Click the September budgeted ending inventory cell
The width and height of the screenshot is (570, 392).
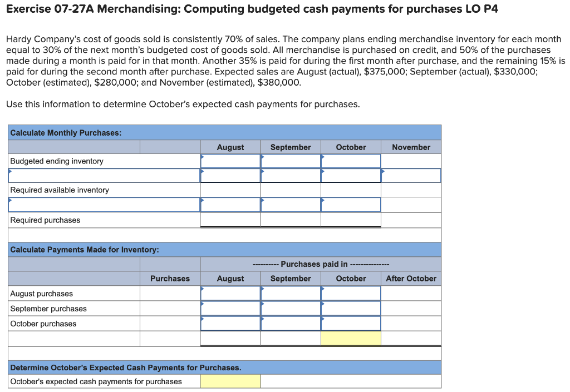(x=291, y=161)
